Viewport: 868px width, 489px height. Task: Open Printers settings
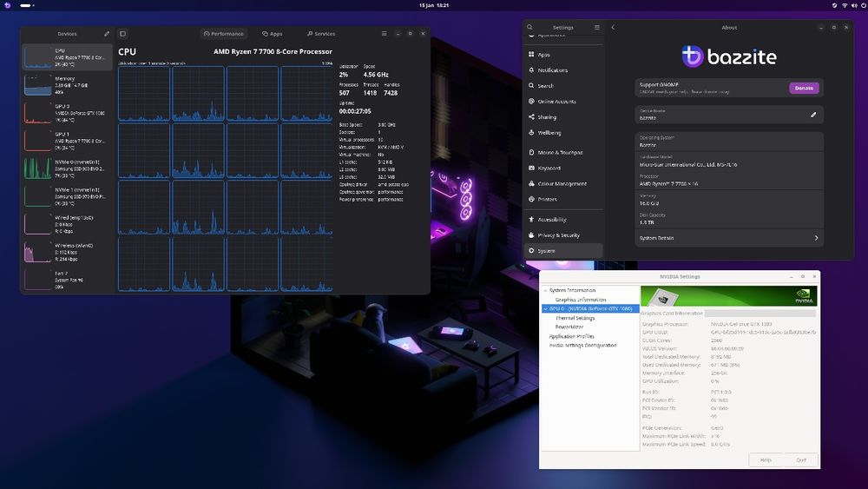click(563, 200)
